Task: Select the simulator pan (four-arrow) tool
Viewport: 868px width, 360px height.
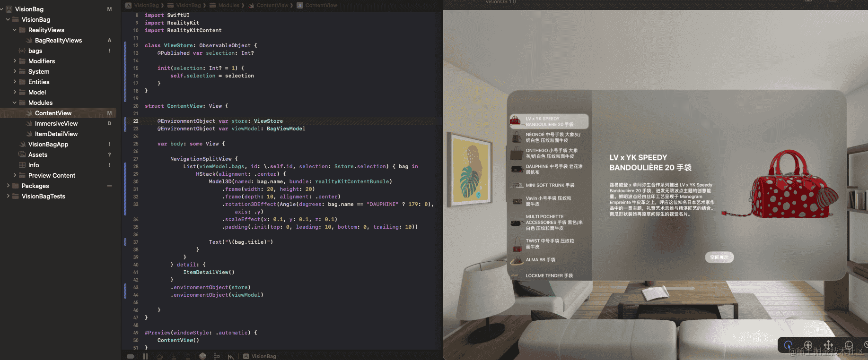Action: click(x=828, y=345)
